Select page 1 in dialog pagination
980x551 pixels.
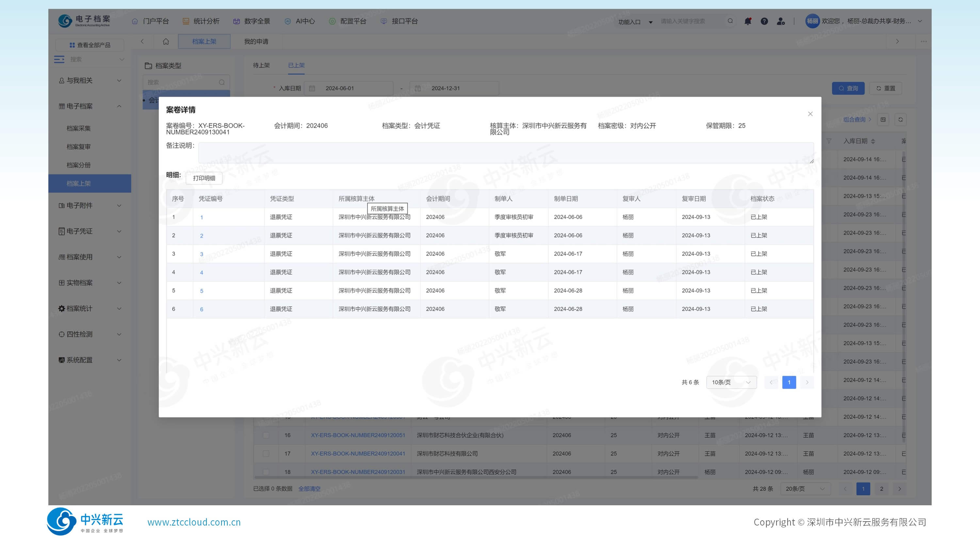coord(789,382)
